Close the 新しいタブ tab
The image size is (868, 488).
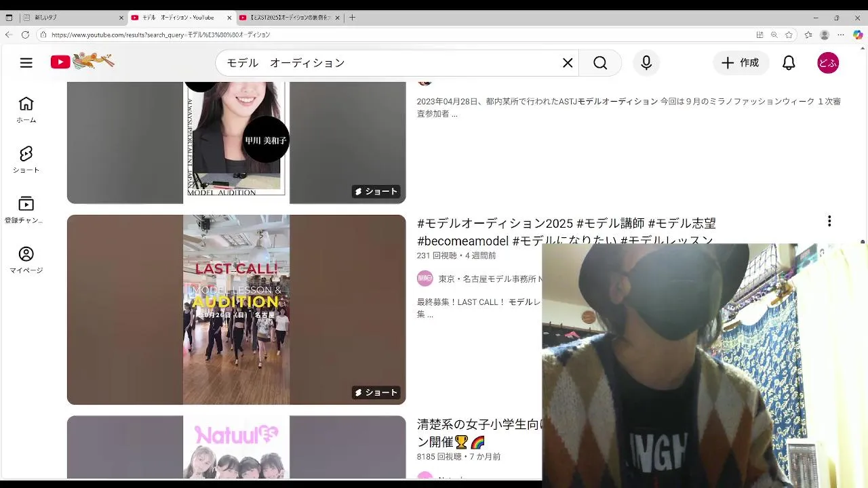tap(121, 18)
